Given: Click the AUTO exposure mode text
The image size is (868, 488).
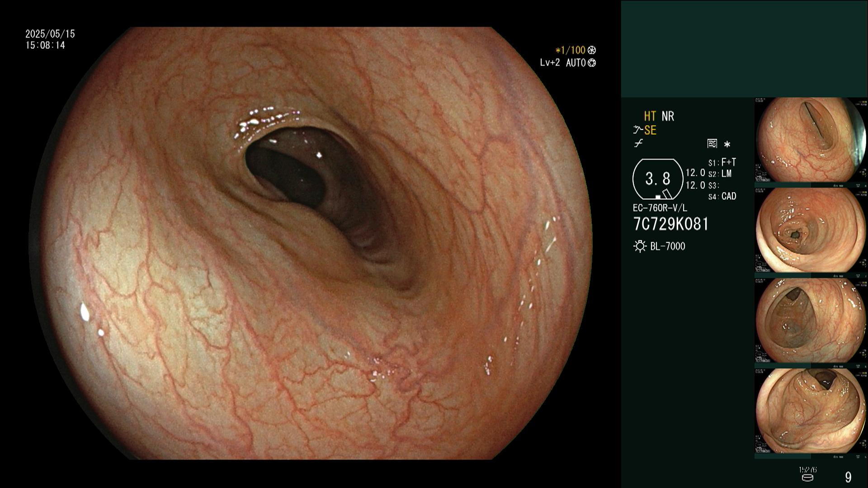Looking at the screenshot, I should (x=576, y=63).
